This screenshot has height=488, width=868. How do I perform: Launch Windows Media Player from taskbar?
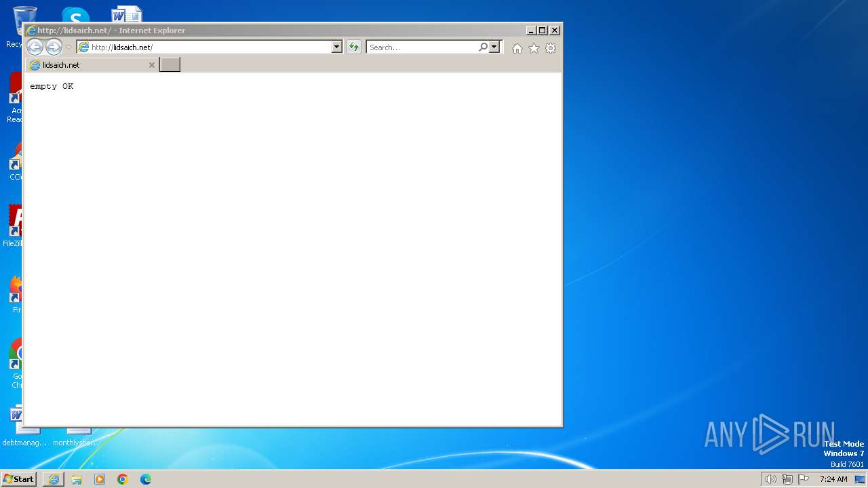[100, 479]
